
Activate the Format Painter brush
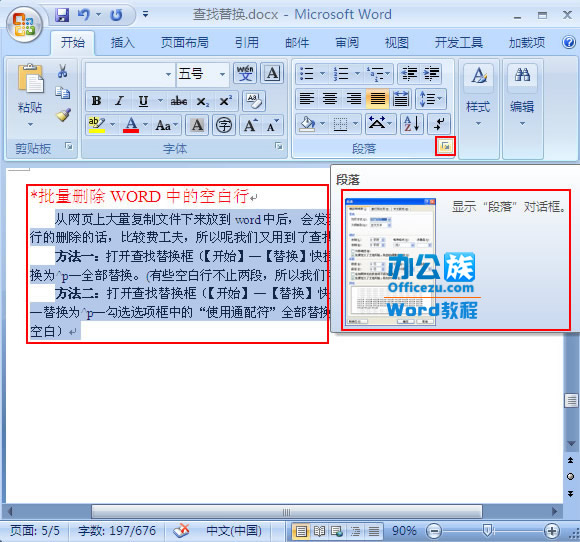coord(64,115)
